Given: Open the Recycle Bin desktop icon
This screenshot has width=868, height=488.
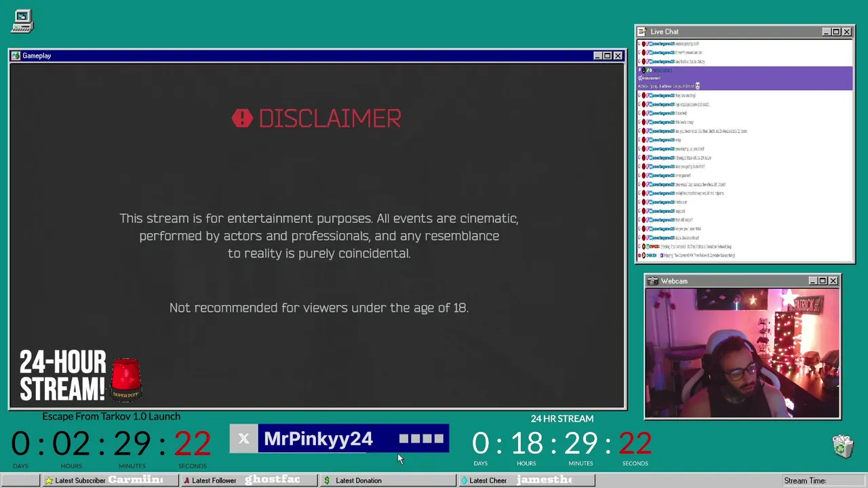Looking at the screenshot, I should [x=843, y=446].
